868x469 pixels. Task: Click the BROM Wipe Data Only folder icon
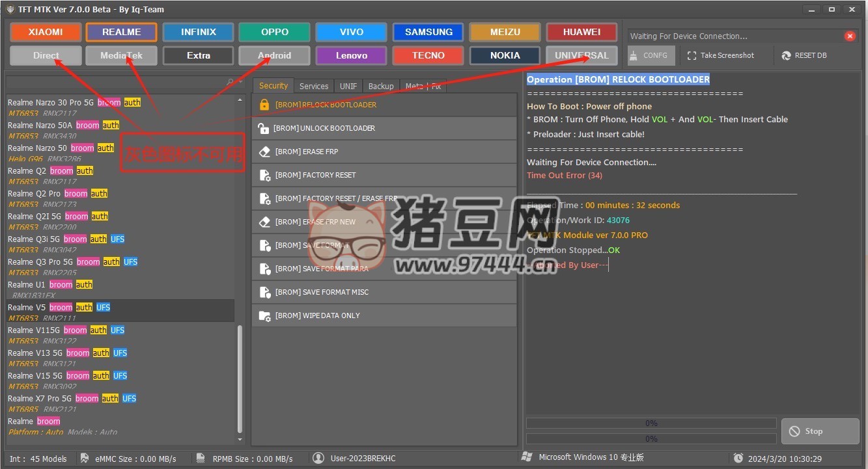point(264,315)
